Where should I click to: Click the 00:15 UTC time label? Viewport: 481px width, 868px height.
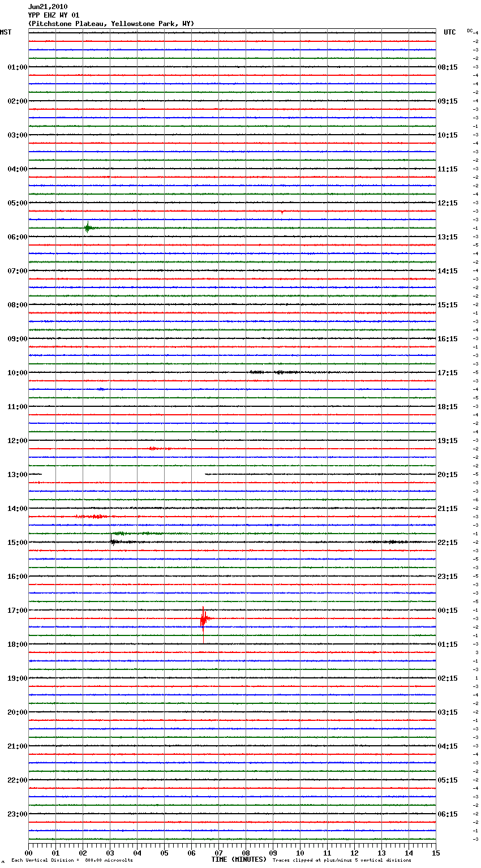[x=448, y=611]
